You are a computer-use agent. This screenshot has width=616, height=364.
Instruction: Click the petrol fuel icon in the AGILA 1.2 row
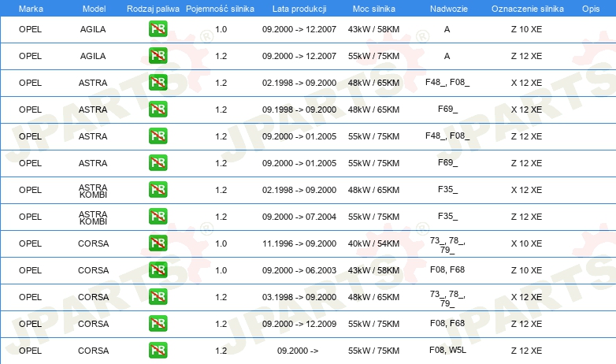pyautogui.click(x=158, y=56)
